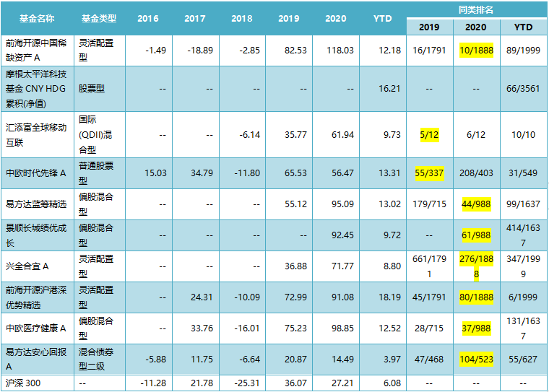
Task: Click the highlighted 80/1888 ranking cell
Action: click(477, 297)
